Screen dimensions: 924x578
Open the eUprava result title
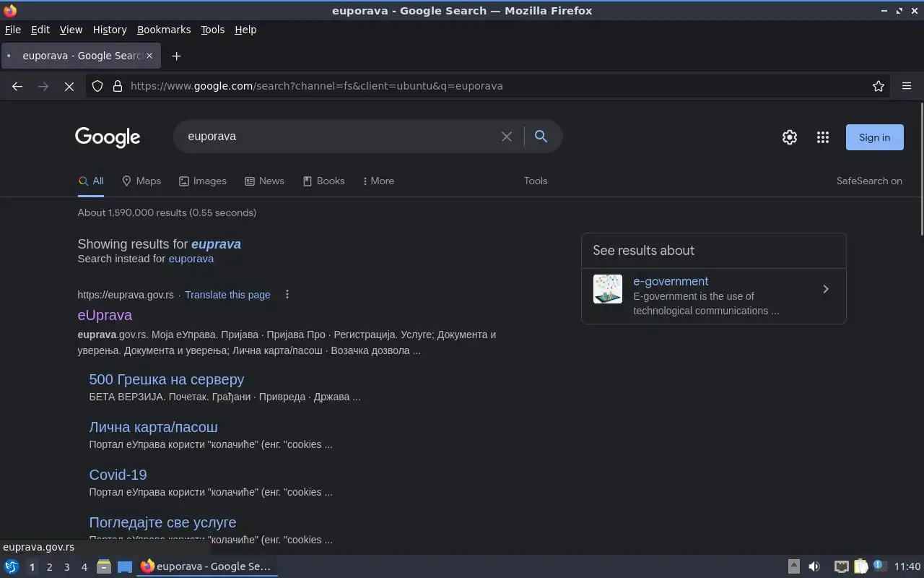pos(105,315)
